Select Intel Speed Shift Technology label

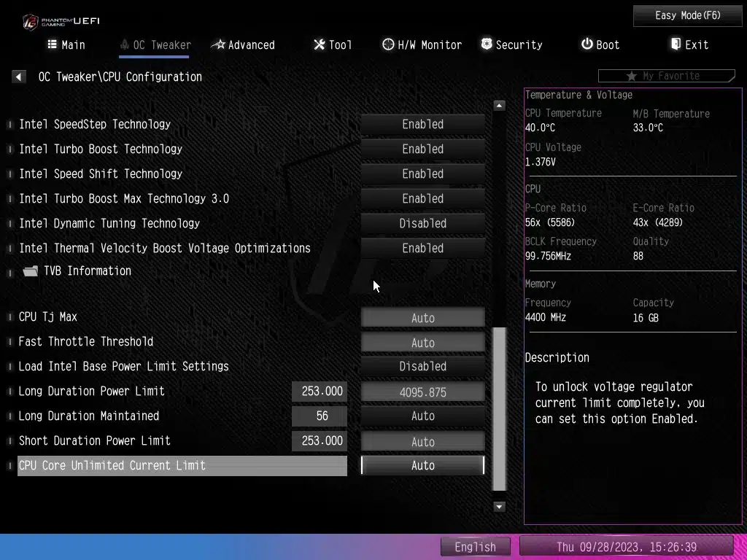tap(101, 174)
